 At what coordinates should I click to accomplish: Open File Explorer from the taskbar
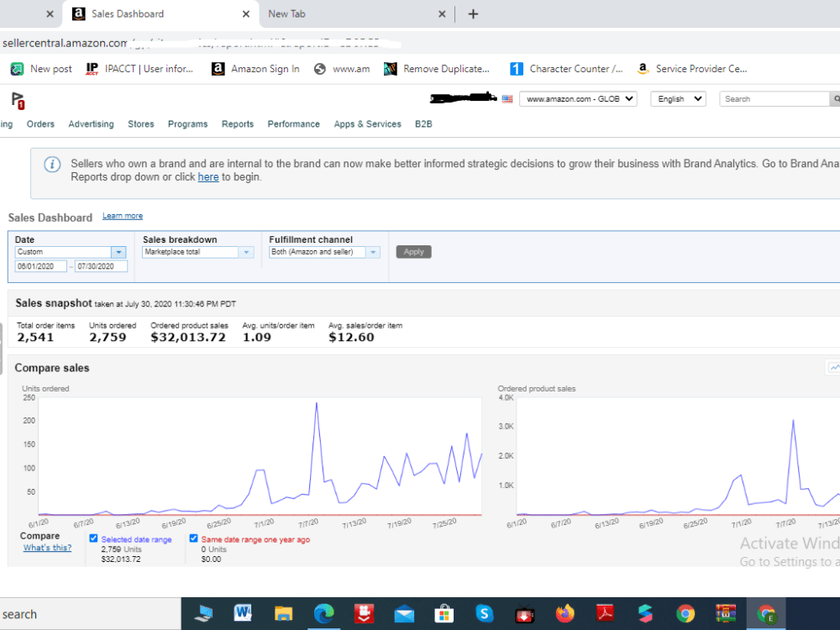(283, 613)
